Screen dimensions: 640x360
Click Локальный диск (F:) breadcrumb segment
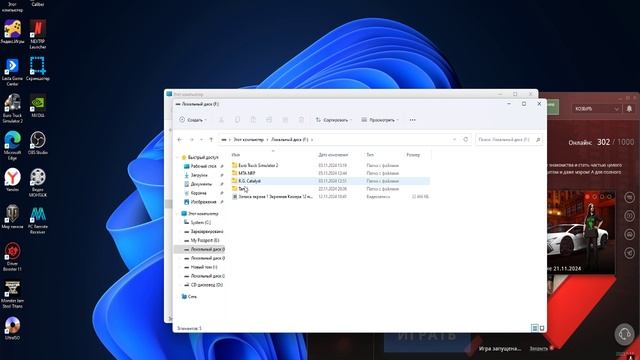click(290, 140)
